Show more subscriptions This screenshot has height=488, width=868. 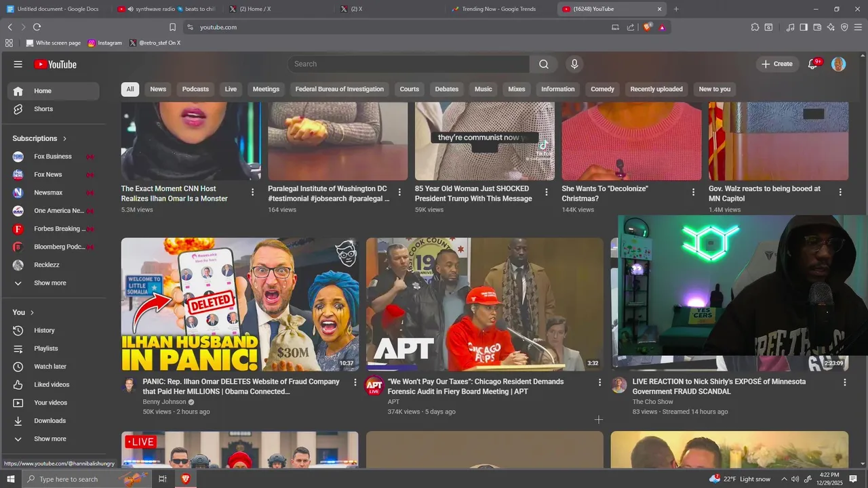coord(53,283)
